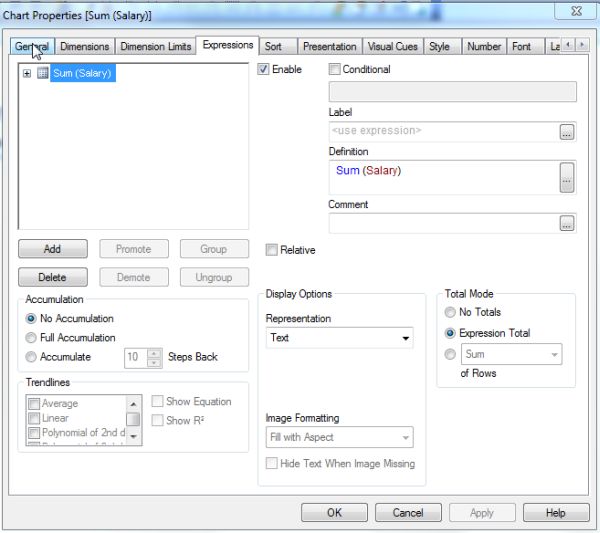Click the table icon beside Sum (Salary)
The image size is (600, 533).
pos(42,73)
